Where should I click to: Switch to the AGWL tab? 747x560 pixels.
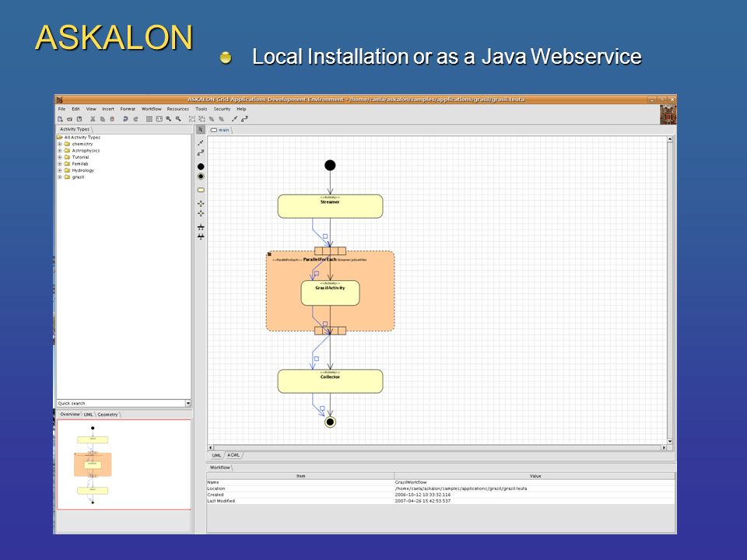pos(233,455)
